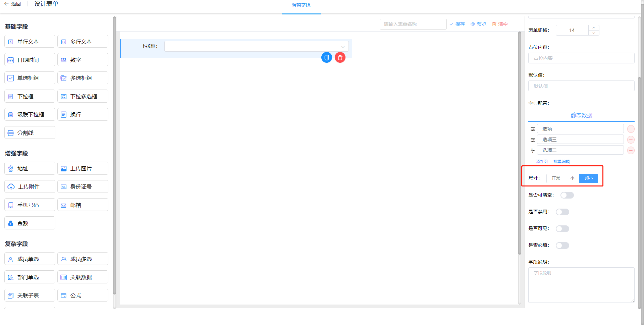
Task: Remove option 选项三
Action: (x=631, y=140)
